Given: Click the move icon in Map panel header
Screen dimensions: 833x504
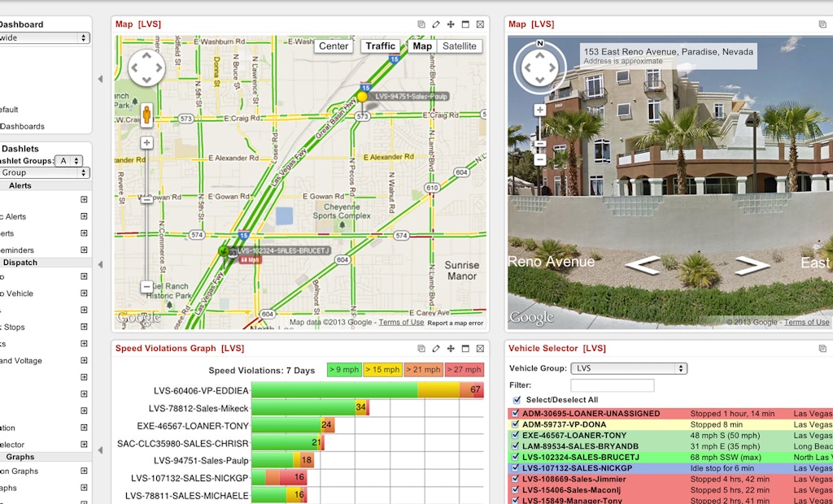Looking at the screenshot, I should (451, 24).
